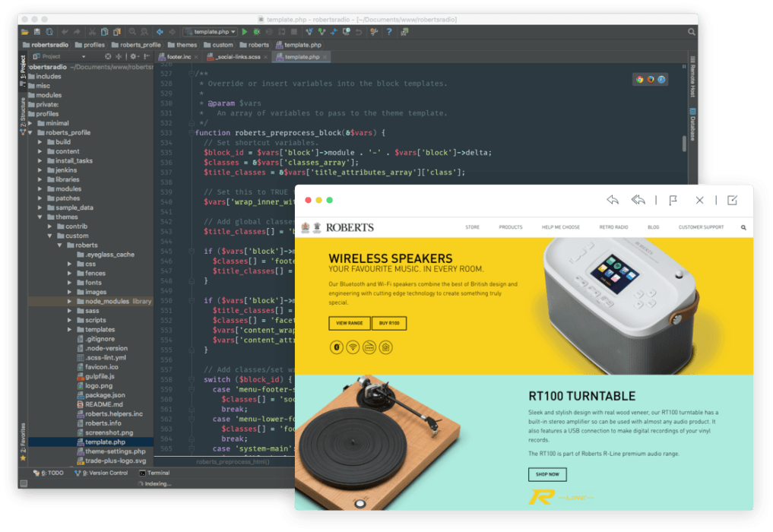Screen dimensions: 773x532
Task: Click the flag icon in front window
Action: (673, 200)
